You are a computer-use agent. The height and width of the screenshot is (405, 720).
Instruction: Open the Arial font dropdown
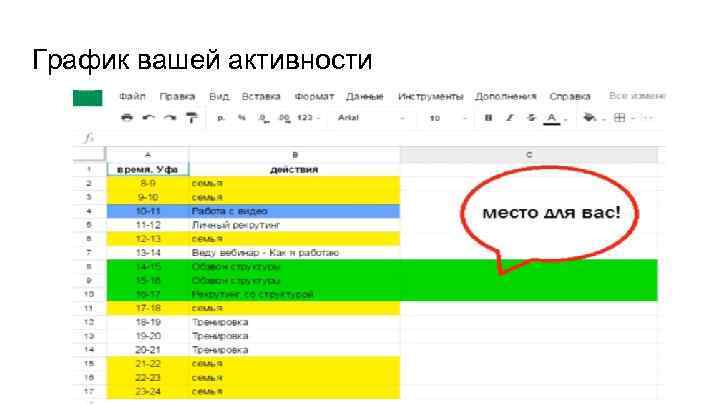(x=371, y=118)
